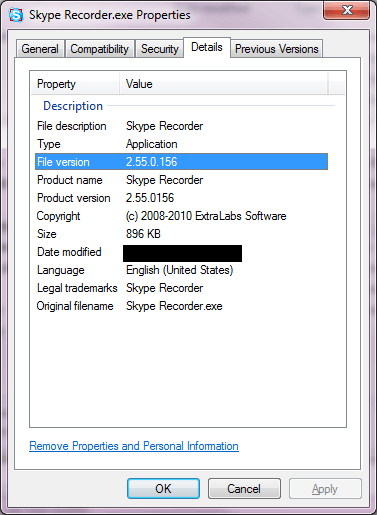Viewport: 377px width, 515px height.
Task: Click the Property column header
Action: [75, 84]
